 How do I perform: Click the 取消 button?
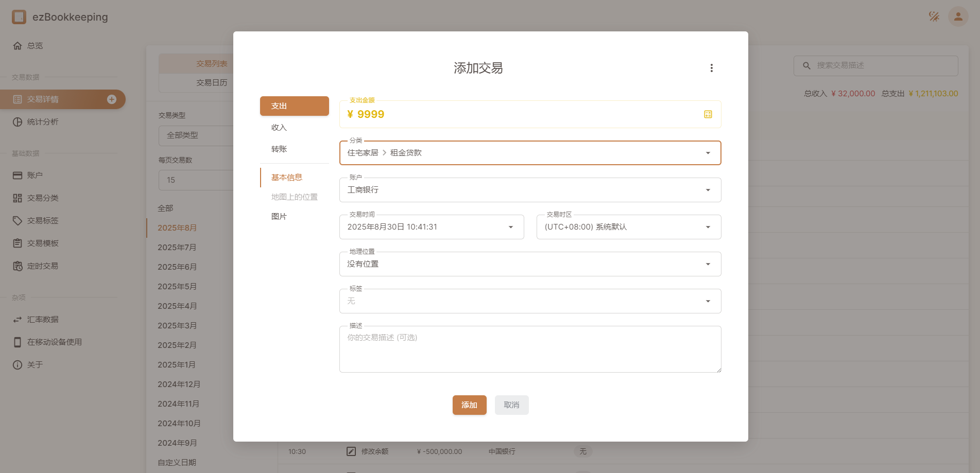(x=511, y=405)
